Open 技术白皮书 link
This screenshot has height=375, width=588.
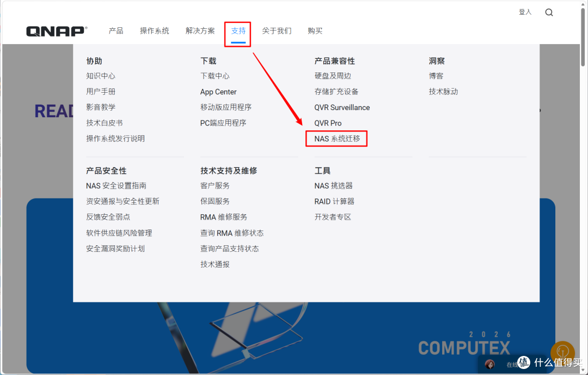coord(105,123)
